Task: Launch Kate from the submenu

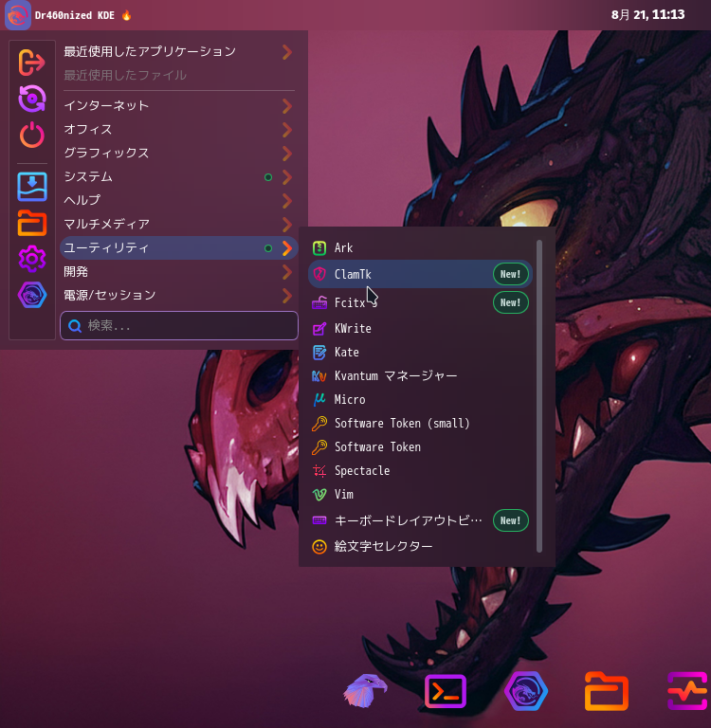Action: [420, 353]
